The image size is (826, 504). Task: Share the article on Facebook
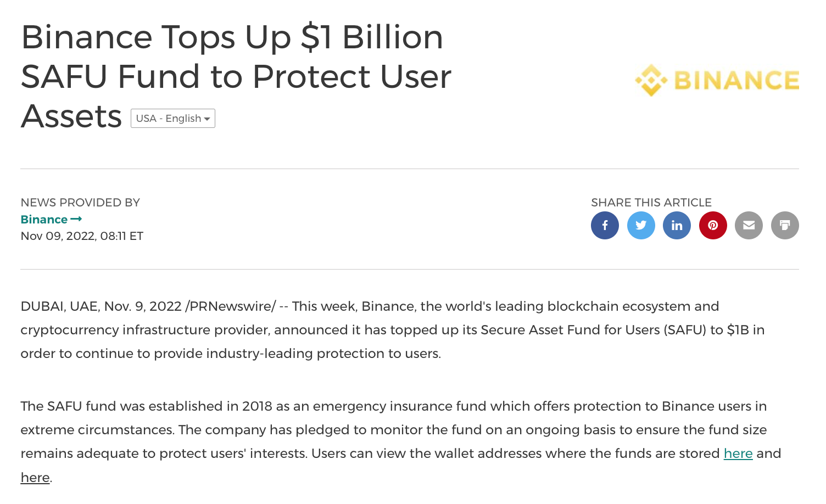pyautogui.click(x=605, y=225)
